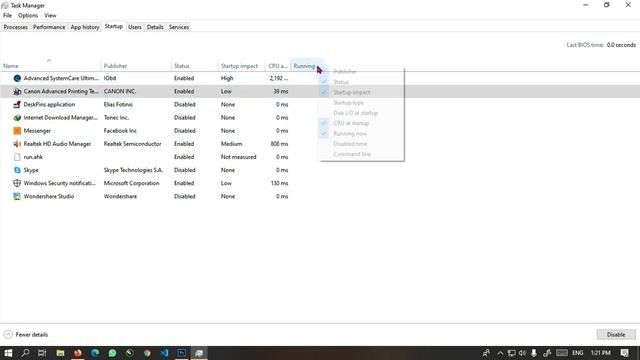Click the Not measured startup impact cell
Image resolution: width=640 pixels, height=360 pixels.
click(x=238, y=157)
